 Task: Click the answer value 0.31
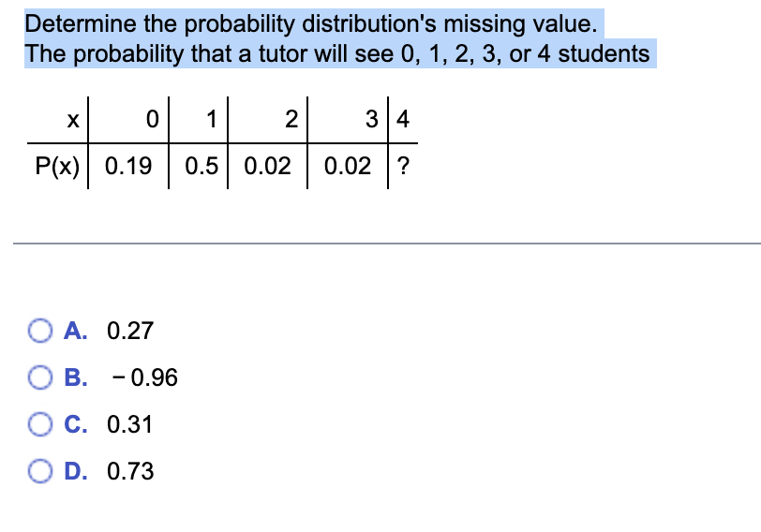coord(129,424)
